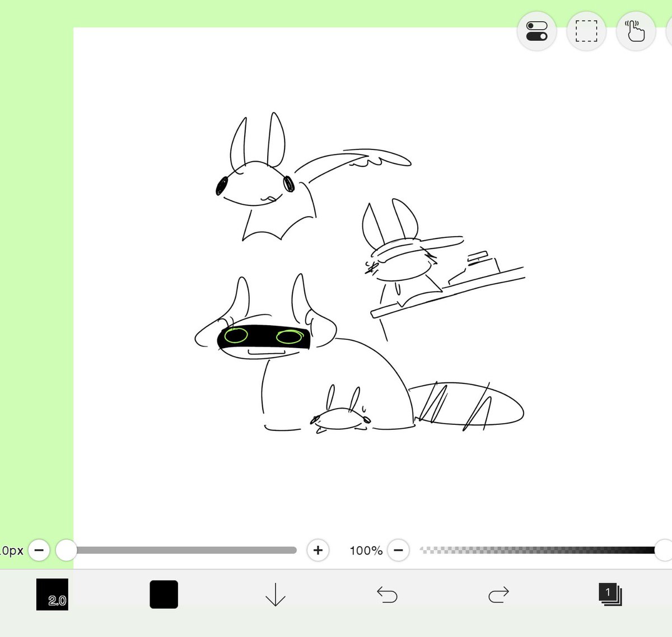Click the brush thickness slider track

click(x=181, y=550)
